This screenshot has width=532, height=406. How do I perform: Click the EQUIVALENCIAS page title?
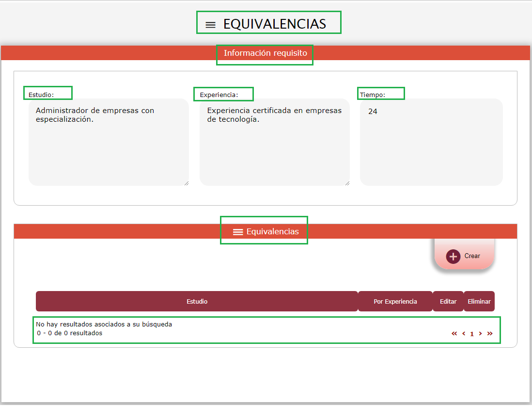(x=275, y=24)
